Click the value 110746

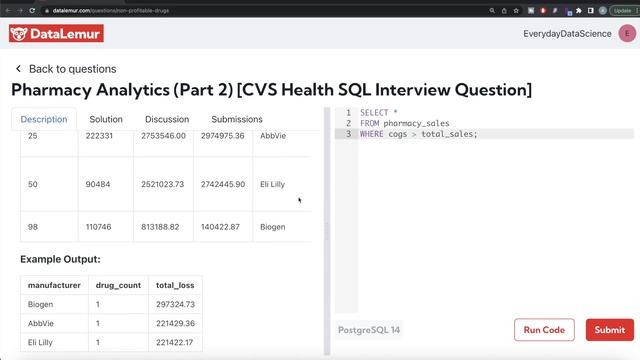click(x=98, y=227)
